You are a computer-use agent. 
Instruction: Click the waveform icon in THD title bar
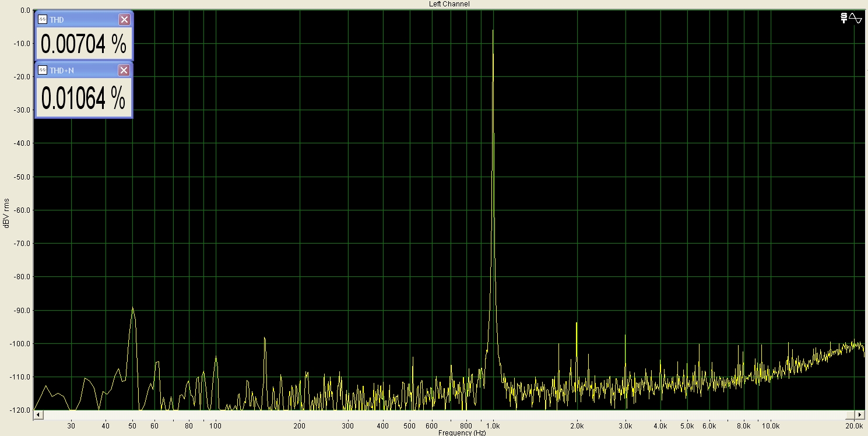tap(43, 19)
